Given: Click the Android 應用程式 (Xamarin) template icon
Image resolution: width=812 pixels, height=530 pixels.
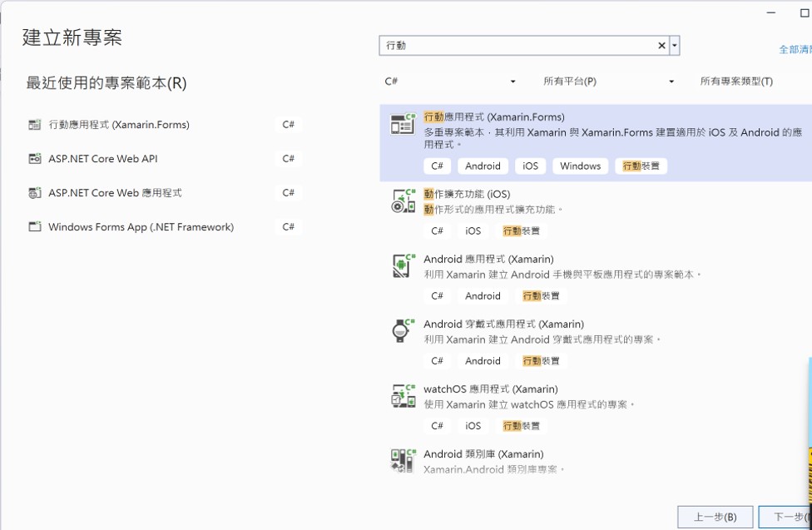Looking at the screenshot, I should point(403,265).
